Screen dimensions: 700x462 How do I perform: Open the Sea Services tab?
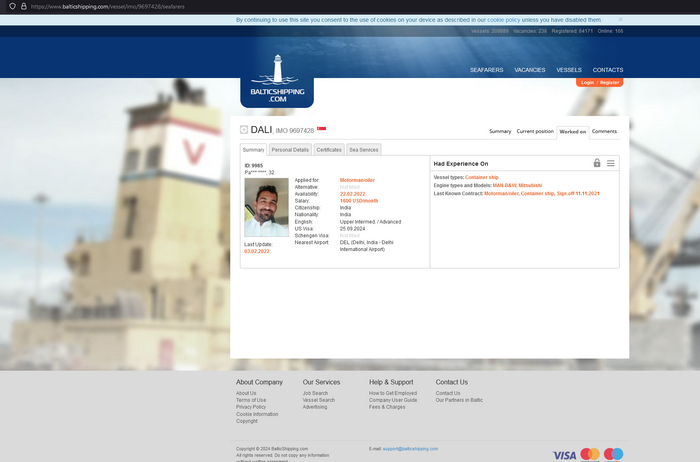click(x=364, y=150)
